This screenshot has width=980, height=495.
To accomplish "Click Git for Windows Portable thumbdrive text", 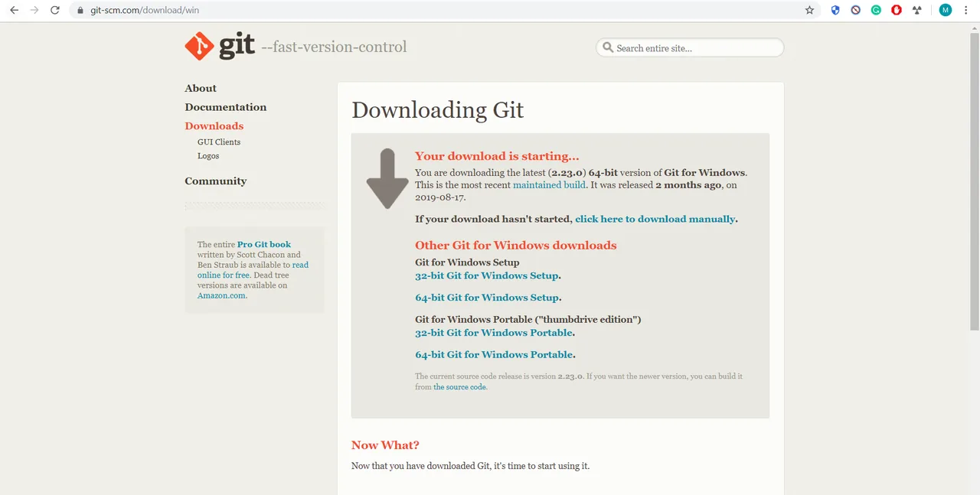I will pyautogui.click(x=528, y=319).
